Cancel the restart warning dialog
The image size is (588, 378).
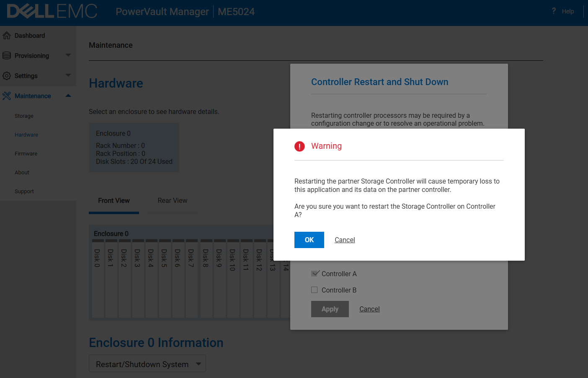[345, 239]
